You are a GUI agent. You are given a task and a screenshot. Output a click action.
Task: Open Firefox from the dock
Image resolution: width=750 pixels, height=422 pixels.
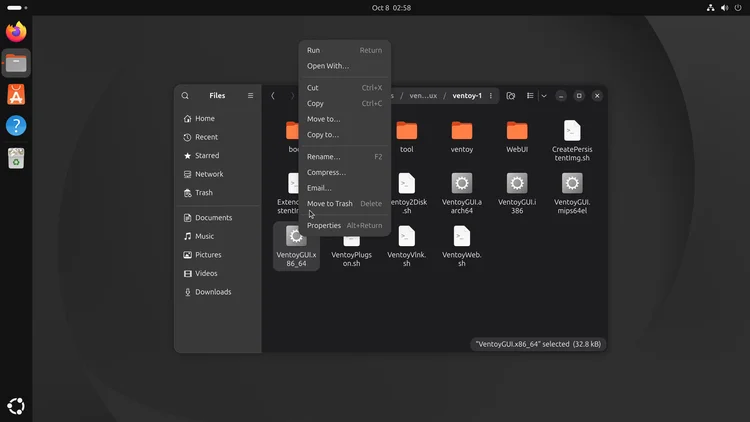[x=16, y=32]
